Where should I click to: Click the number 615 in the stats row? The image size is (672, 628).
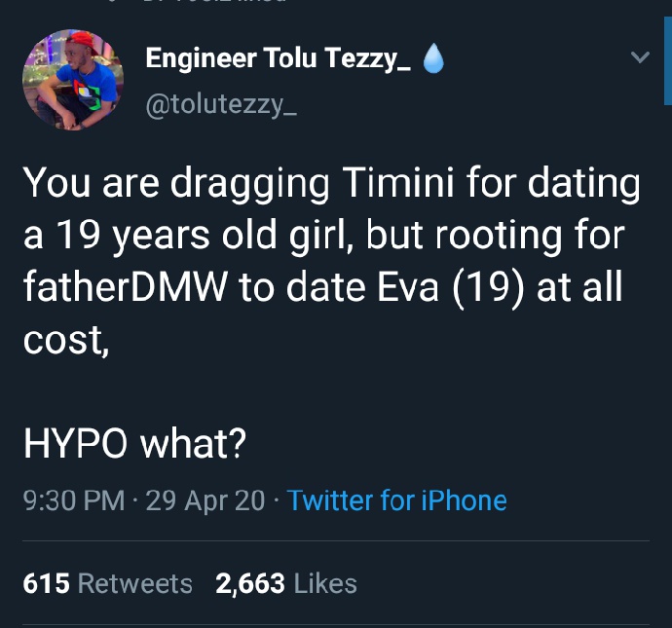point(46,583)
